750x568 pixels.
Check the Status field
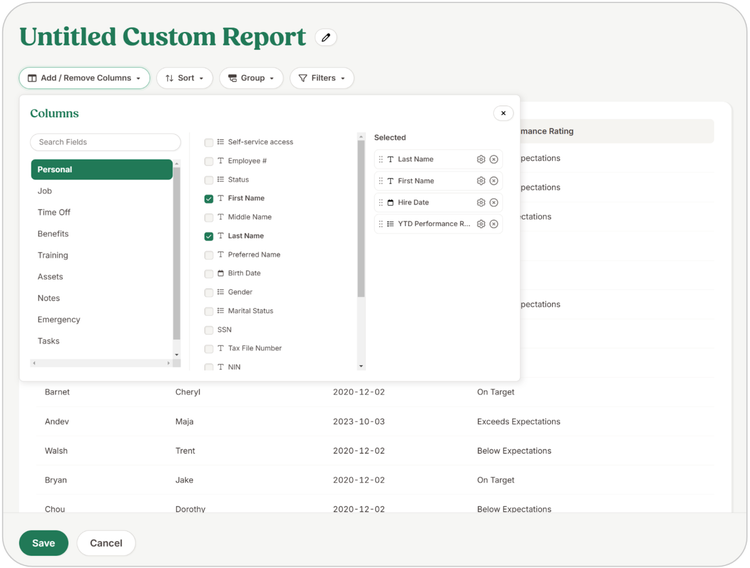point(209,180)
